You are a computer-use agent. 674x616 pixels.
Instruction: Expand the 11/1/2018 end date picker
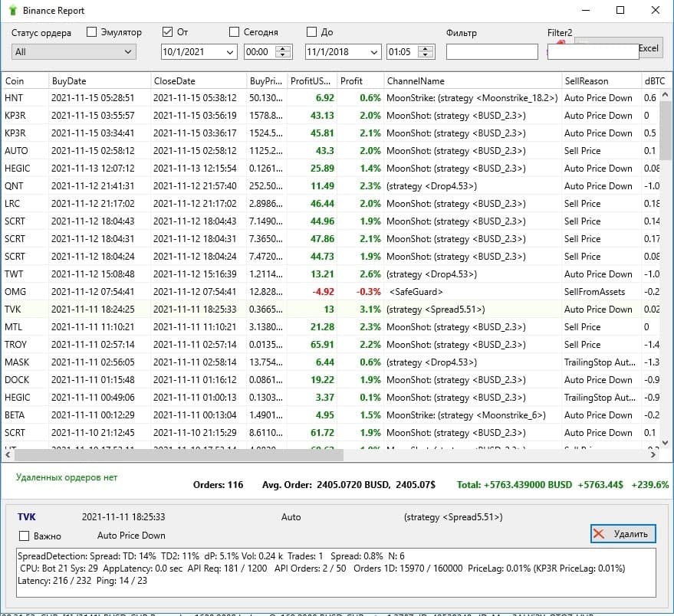(x=373, y=52)
